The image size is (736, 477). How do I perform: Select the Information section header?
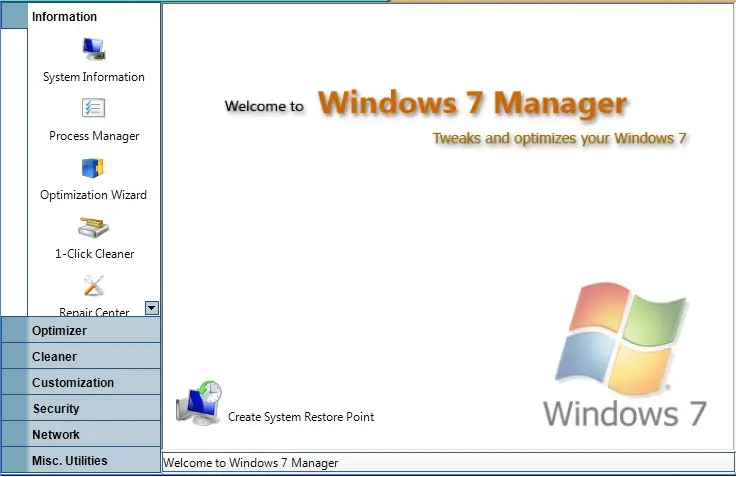[81, 16]
